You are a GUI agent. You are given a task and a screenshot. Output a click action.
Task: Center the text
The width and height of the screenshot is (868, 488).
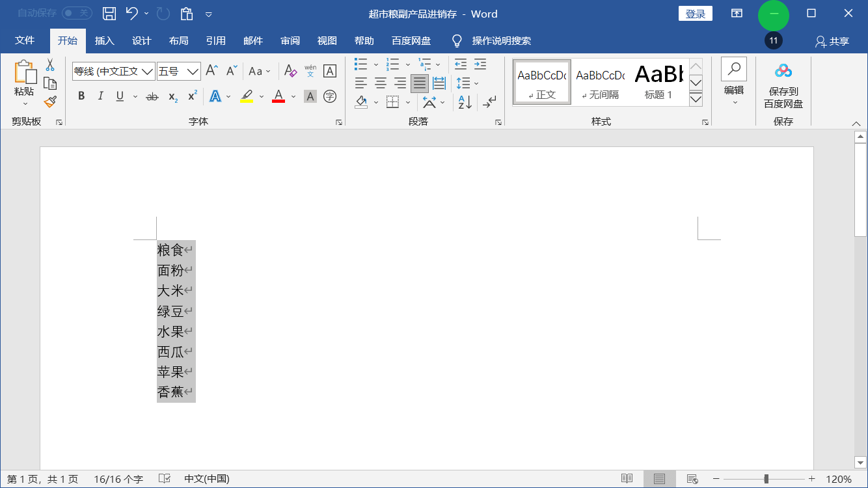(381, 83)
